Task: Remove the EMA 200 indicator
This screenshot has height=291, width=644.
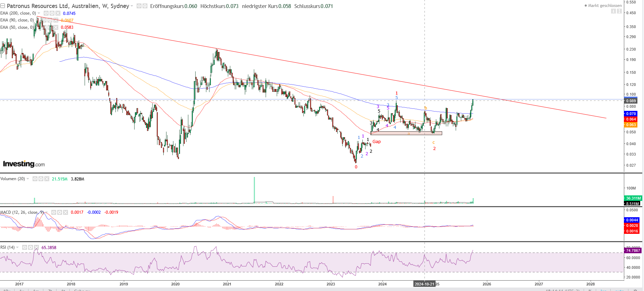Action: point(58,13)
